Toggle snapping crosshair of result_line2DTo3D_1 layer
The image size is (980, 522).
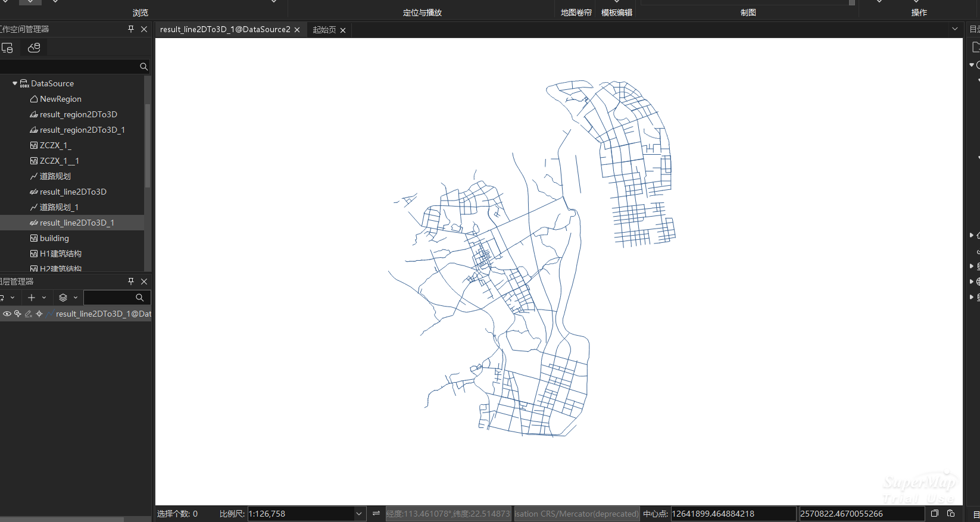coord(39,314)
